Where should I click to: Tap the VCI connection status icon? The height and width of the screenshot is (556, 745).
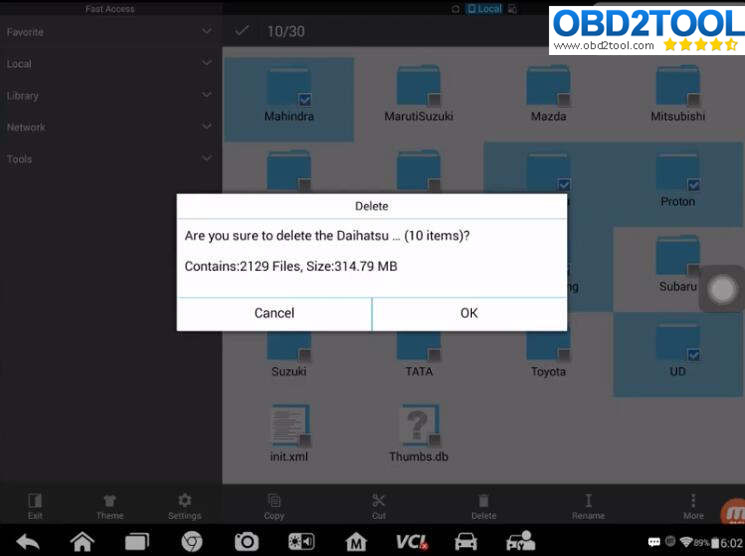tap(412, 542)
